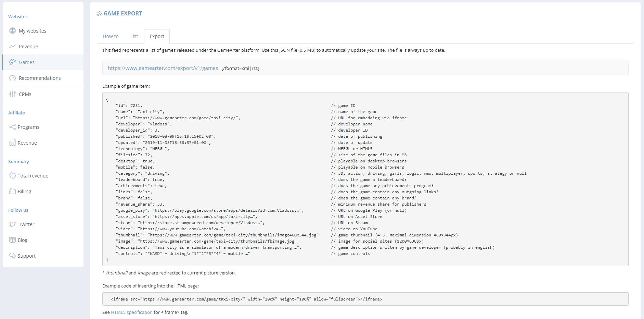Click the "controls" line in JSON
Screen dimensions: 644x319
(183, 254)
